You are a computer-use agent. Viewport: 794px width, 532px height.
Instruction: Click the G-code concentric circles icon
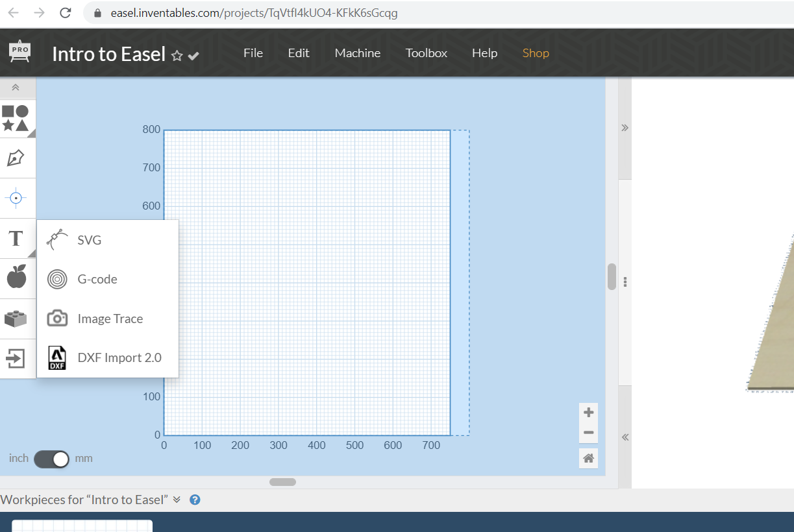[x=57, y=280]
